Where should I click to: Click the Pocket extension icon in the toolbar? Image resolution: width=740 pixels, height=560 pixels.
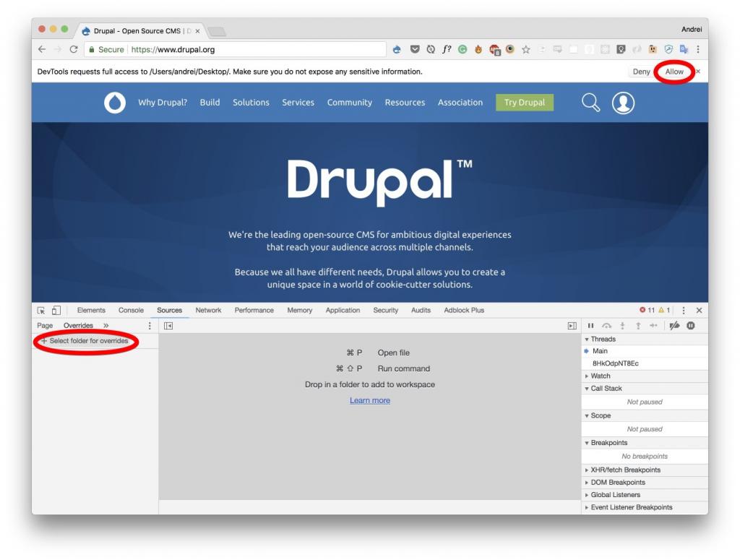click(x=415, y=49)
